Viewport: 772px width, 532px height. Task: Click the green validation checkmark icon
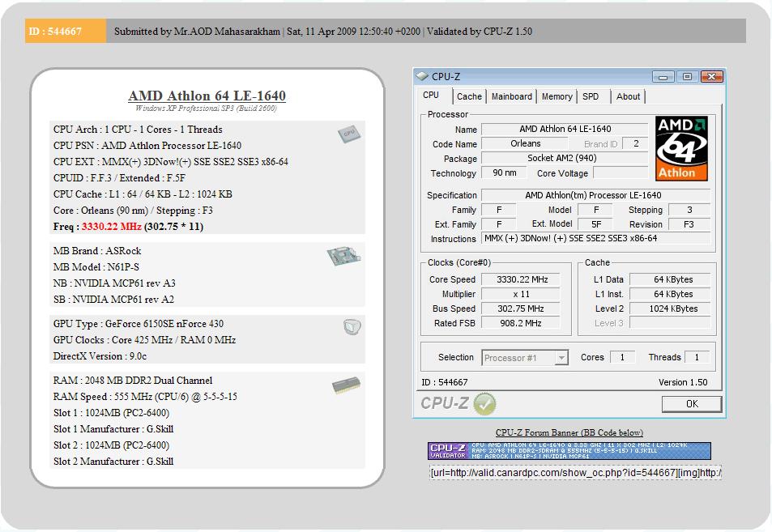484,403
